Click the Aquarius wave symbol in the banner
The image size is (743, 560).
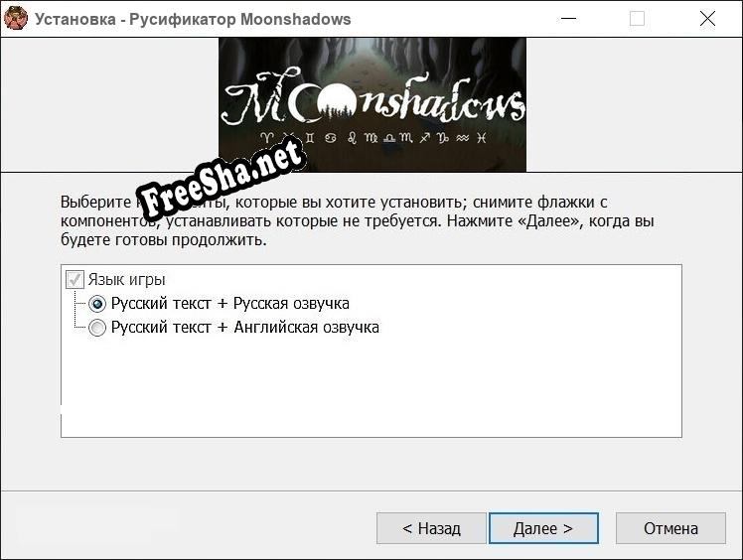(463, 138)
